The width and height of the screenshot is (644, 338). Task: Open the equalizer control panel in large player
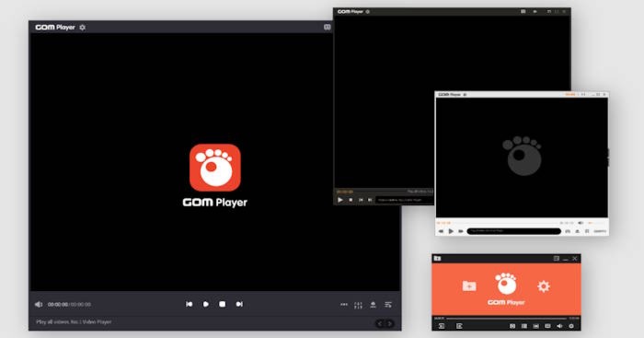[358, 305]
